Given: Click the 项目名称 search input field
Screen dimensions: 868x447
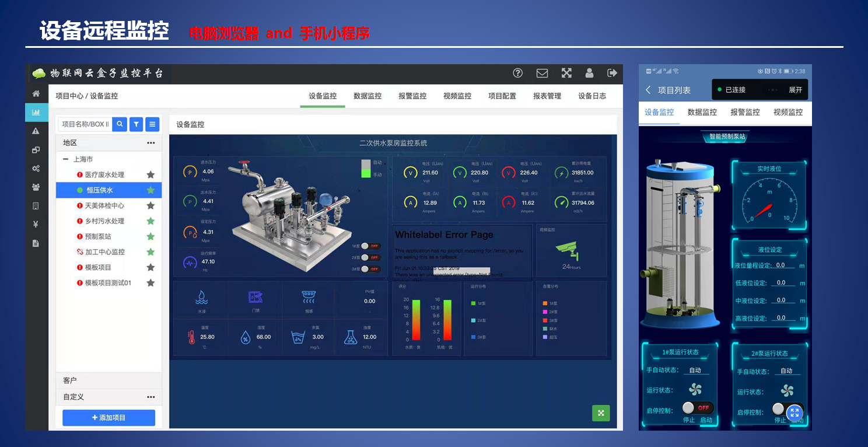Looking at the screenshot, I should point(85,124).
